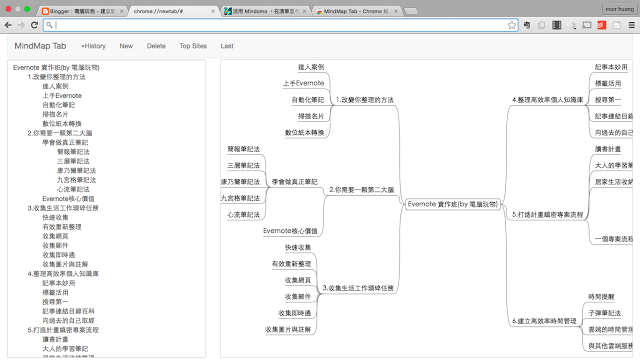Click mind map node '學會做真正筆記'

(295, 182)
